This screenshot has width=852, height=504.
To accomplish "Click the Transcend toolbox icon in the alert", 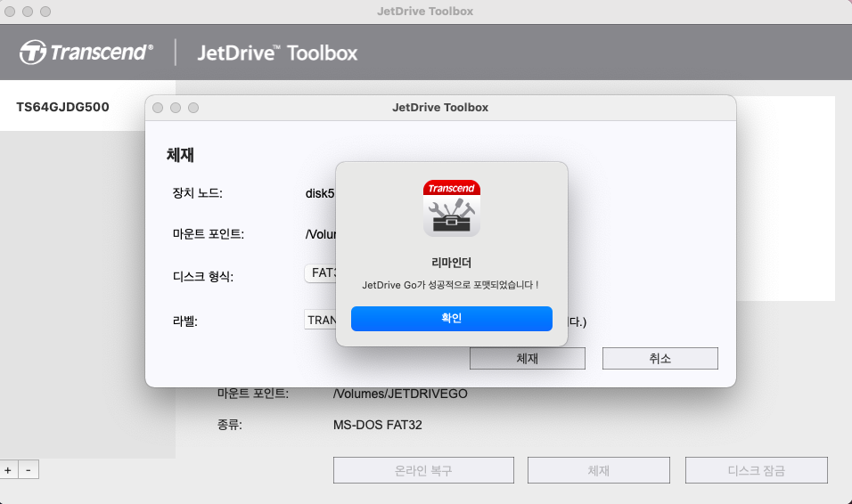I will click(452, 208).
